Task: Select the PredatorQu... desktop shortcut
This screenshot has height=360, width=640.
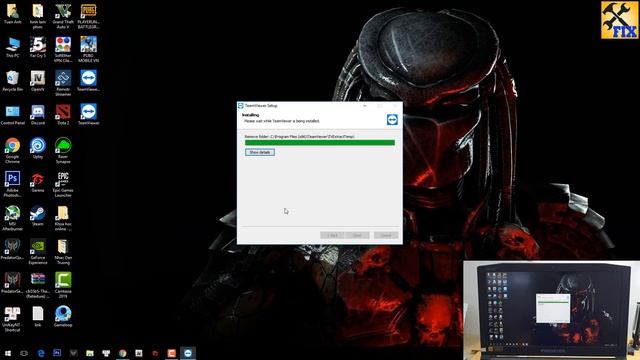Action: [x=13, y=249]
